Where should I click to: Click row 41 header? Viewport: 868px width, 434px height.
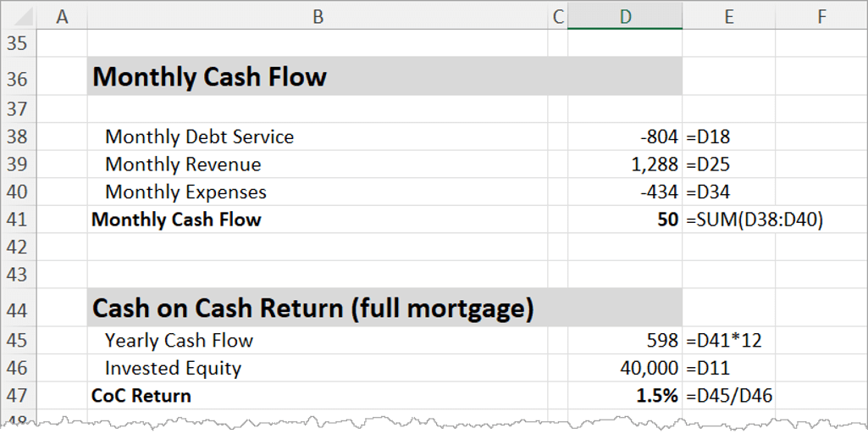point(18,220)
